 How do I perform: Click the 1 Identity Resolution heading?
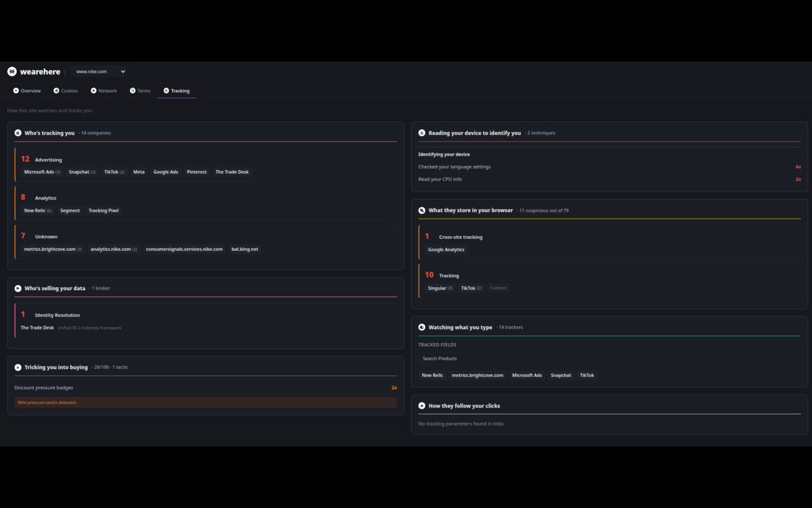[x=50, y=314]
